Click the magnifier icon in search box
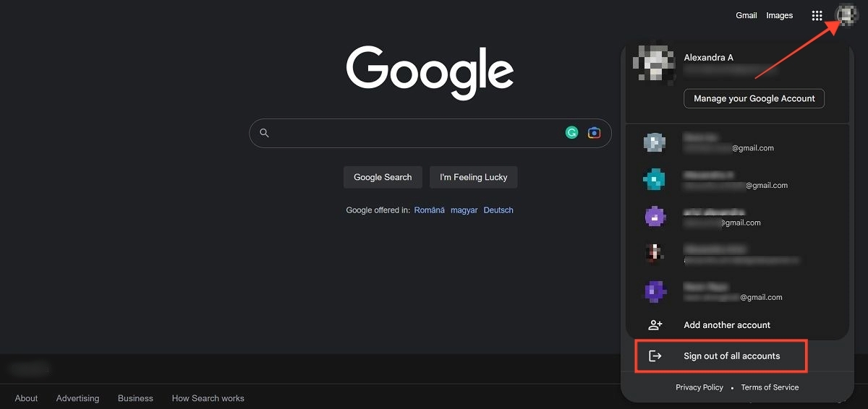Image resolution: width=868 pixels, height=409 pixels. click(x=264, y=133)
